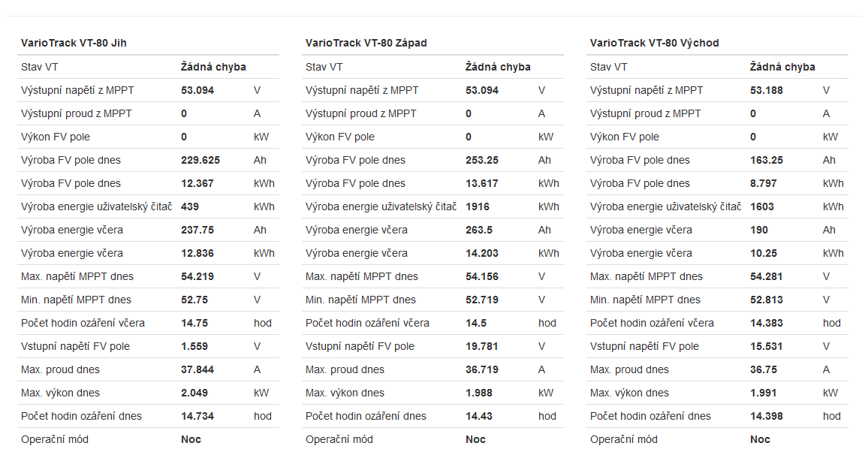868x455 pixels.
Task: Select the 13.617 kWh production value
Action: click(x=482, y=183)
